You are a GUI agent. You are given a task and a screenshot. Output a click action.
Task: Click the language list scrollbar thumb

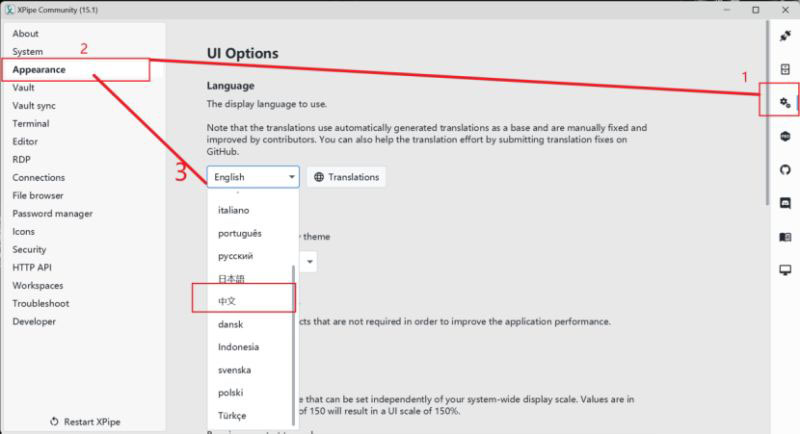(293, 345)
